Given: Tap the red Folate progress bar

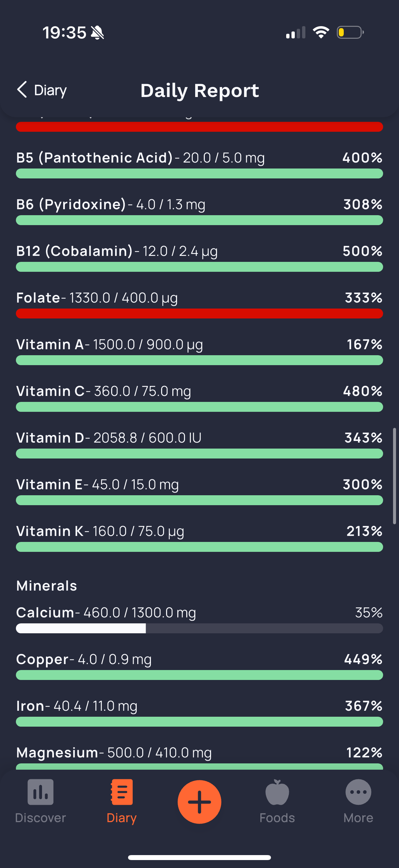Looking at the screenshot, I should [199, 313].
